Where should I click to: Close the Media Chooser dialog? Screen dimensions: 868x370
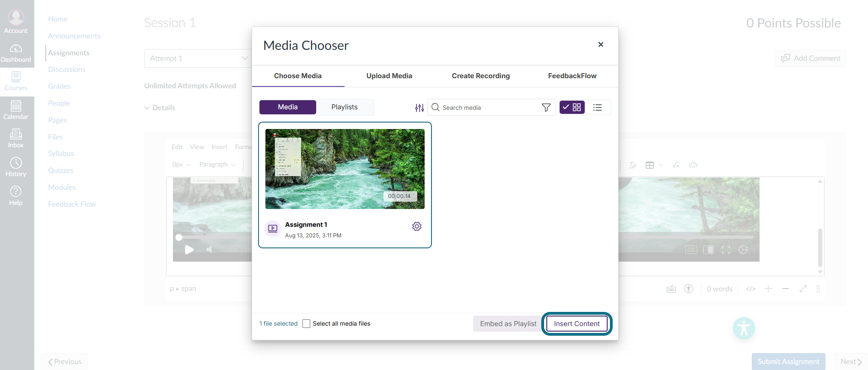pos(601,44)
